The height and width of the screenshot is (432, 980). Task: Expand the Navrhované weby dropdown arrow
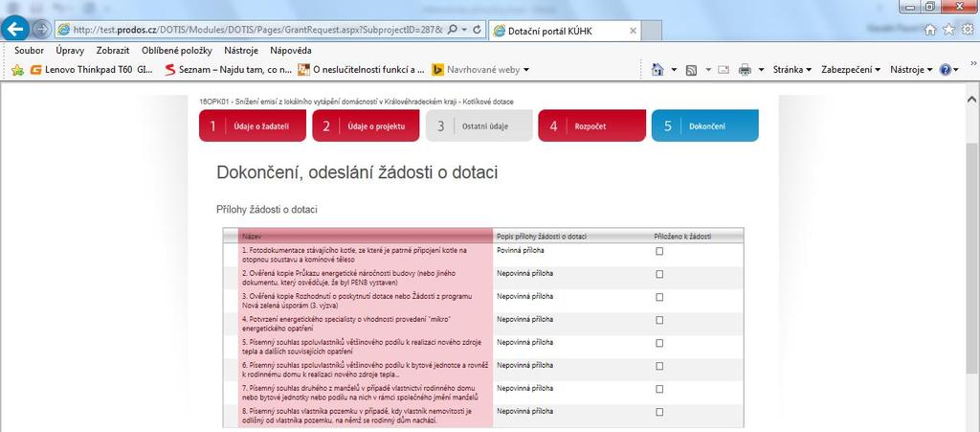(x=526, y=70)
